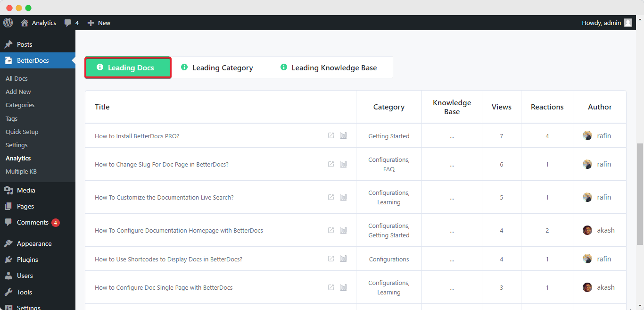Click the Tools wrench icon in the sidebar
This screenshot has height=310, width=644.
(x=8, y=292)
